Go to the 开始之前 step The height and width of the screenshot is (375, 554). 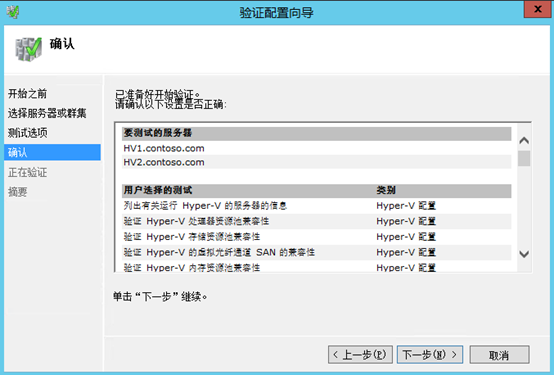28,94
